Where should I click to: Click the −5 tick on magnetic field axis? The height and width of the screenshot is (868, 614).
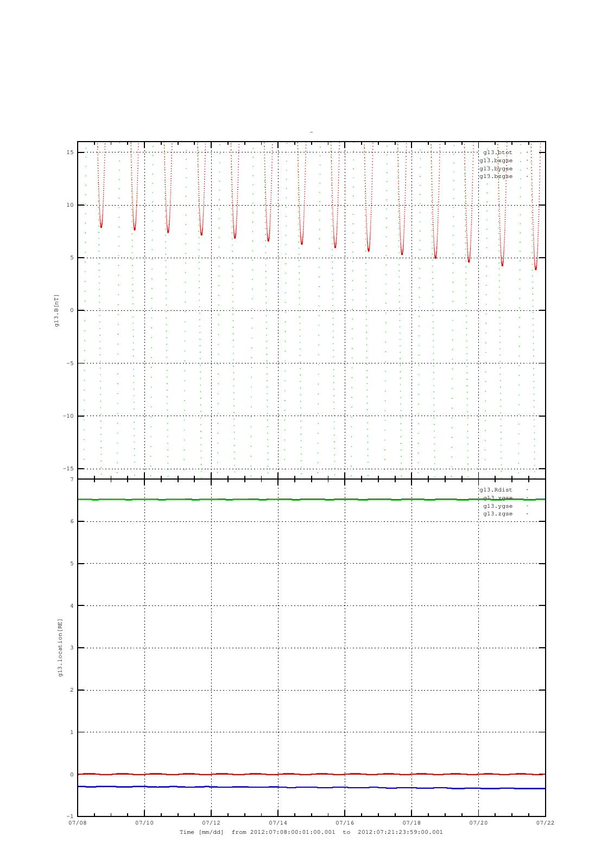(x=69, y=363)
